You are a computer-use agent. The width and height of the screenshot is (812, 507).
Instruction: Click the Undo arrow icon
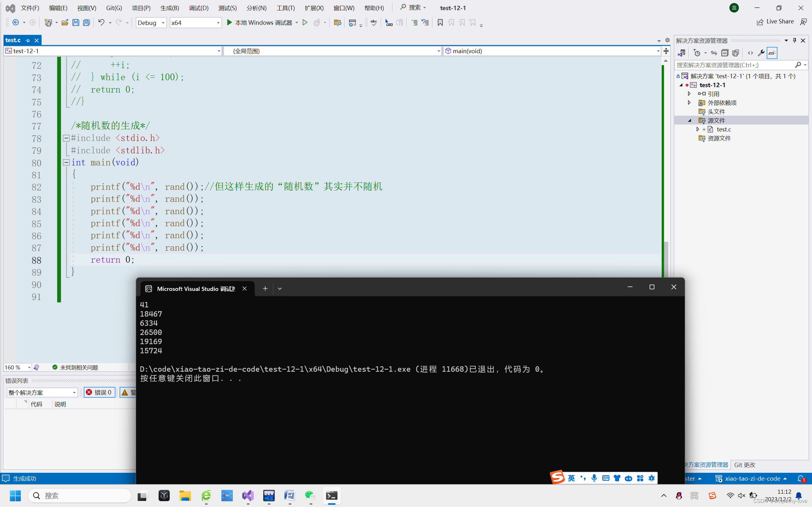tap(101, 22)
